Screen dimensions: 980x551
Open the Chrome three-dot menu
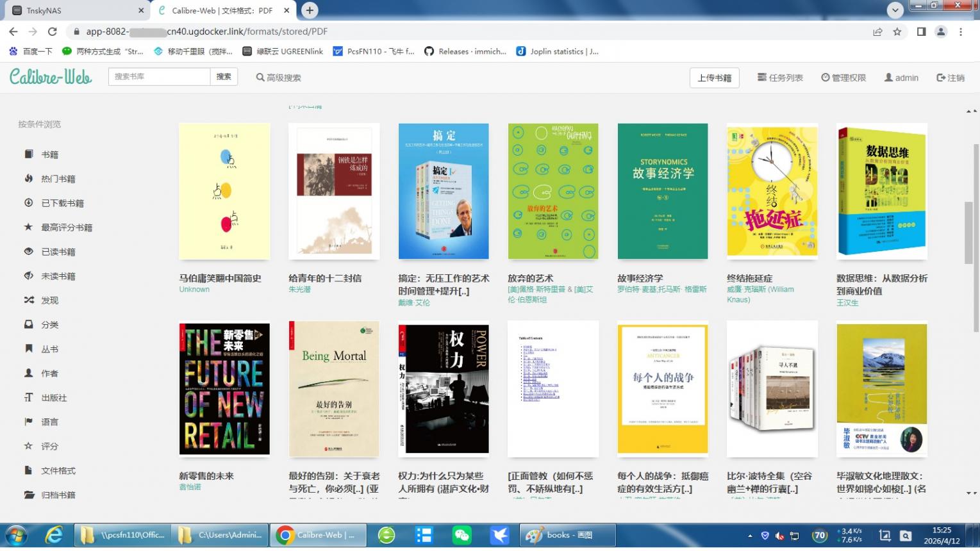pyautogui.click(x=961, y=31)
